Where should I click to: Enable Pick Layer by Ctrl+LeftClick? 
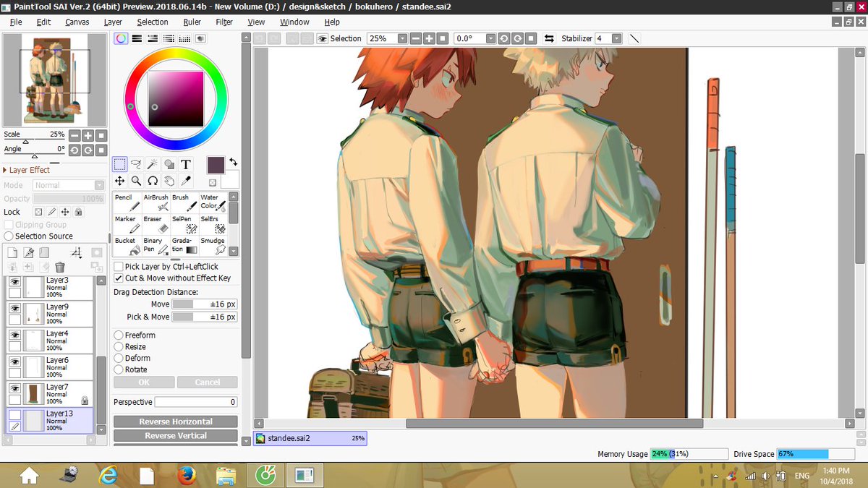[x=119, y=267]
